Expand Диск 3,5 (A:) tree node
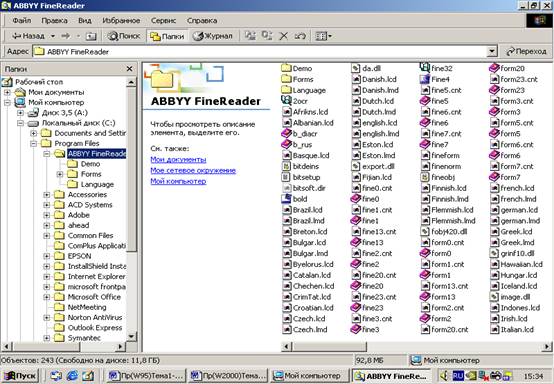 pos(20,113)
